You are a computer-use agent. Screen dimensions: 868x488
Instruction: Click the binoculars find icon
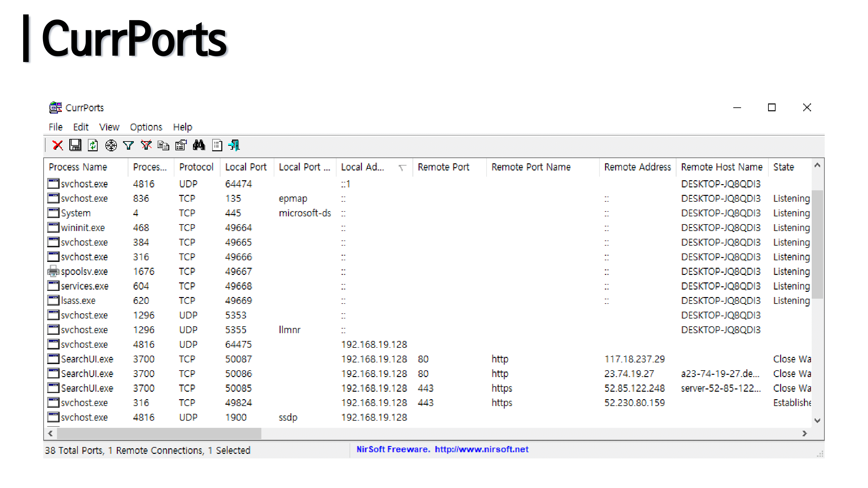click(x=199, y=145)
